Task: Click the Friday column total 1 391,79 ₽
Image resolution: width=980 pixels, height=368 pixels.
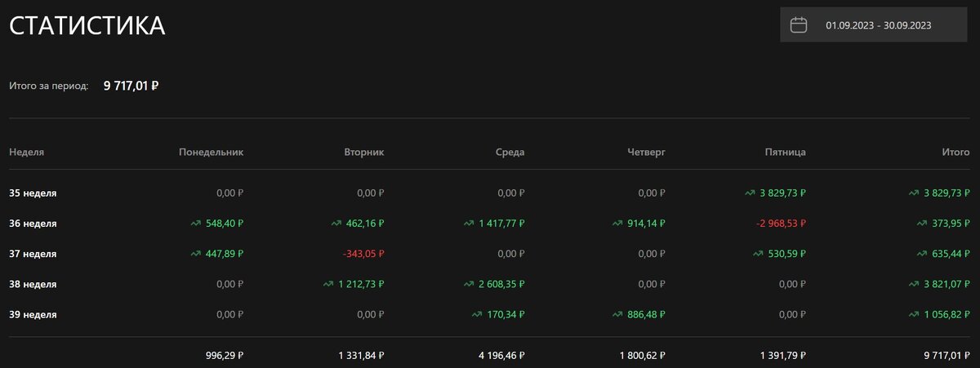Action: 783,356
